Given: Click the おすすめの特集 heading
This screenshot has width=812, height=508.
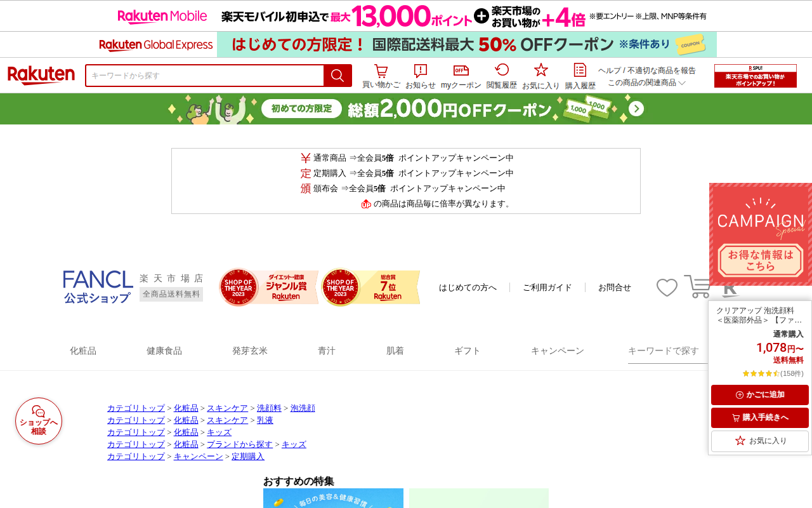Looking at the screenshot, I should tap(299, 481).
